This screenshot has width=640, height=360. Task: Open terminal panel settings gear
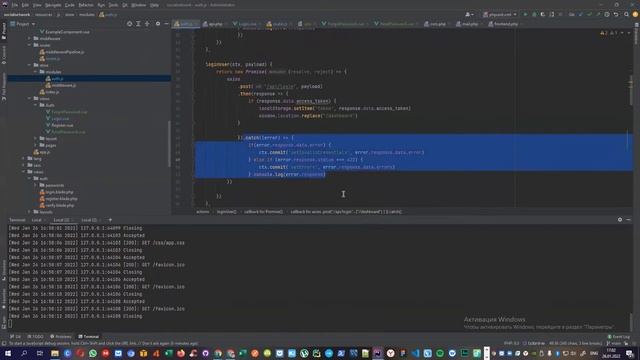(x=620, y=220)
